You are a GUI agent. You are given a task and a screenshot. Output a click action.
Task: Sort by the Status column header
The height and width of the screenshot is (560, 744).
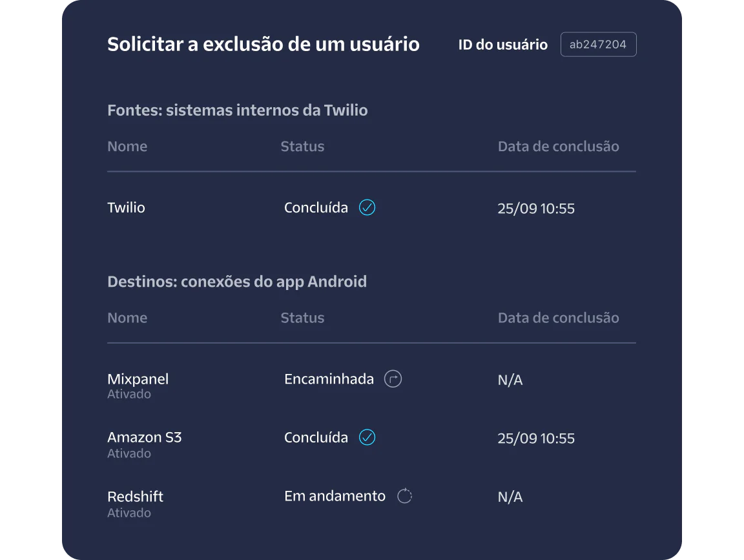(302, 146)
